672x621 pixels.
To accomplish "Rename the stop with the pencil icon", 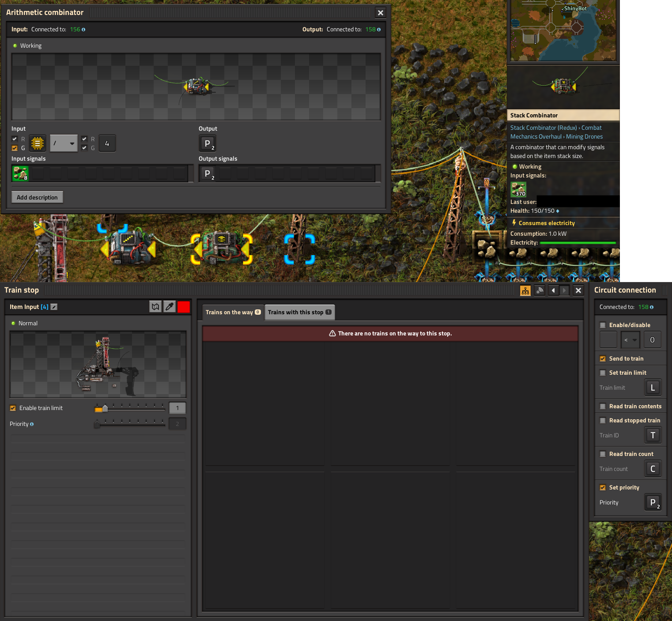I will click(54, 307).
